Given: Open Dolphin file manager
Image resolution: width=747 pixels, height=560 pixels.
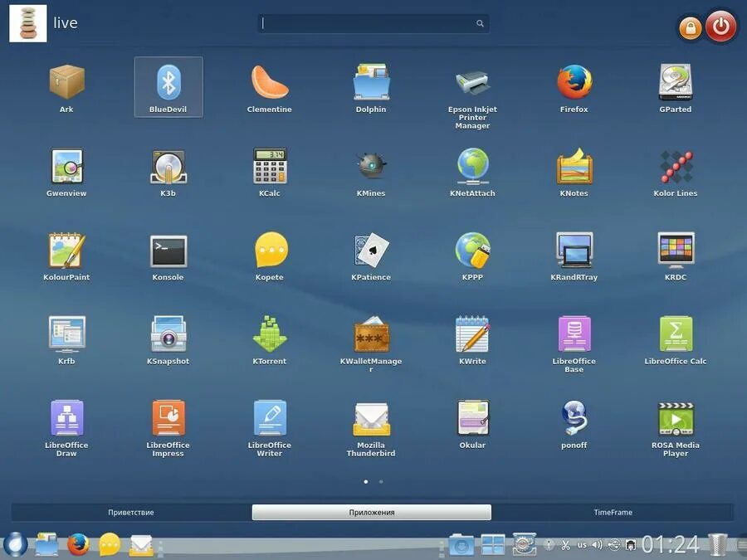Looking at the screenshot, I should [371, 89].
